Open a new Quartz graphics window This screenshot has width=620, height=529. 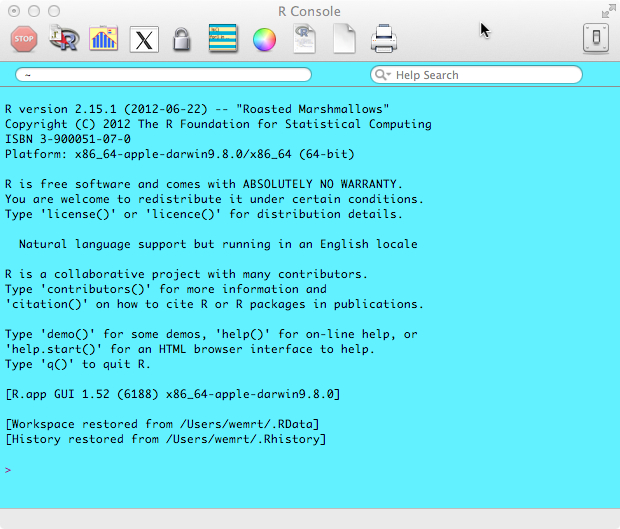pos(104,39)
